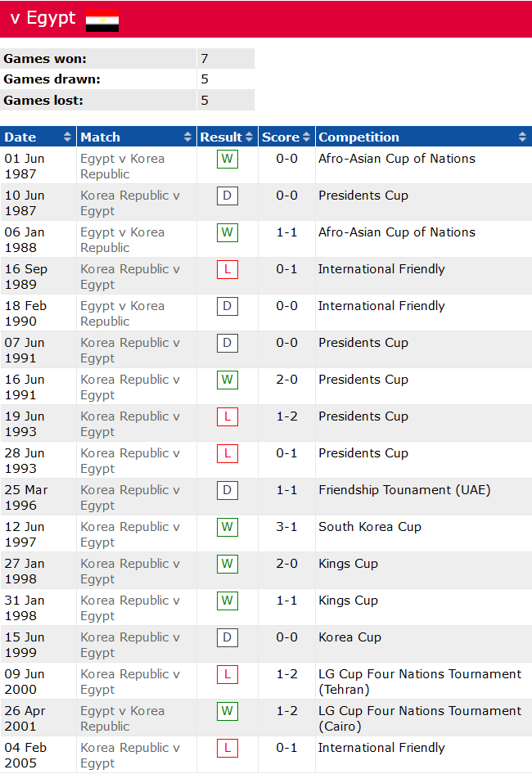Click the D result icon for 10 Jun 1987
This screenshot has width=532, height=774.
tap(228, 196)
